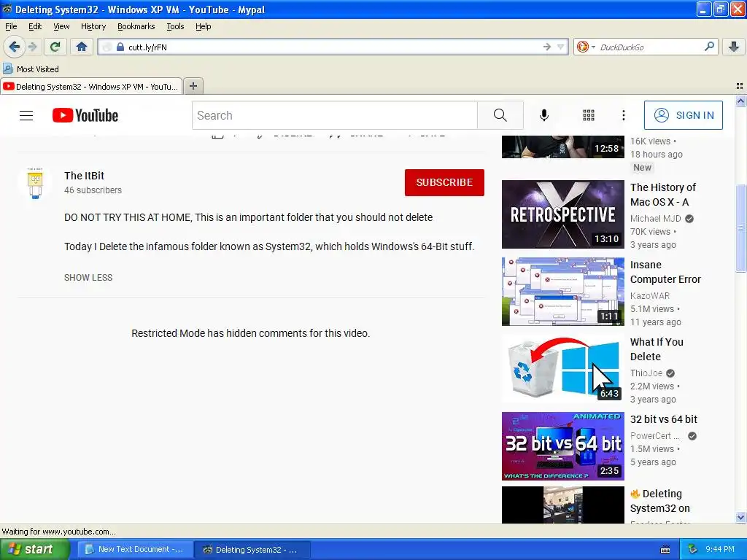
Task: Open the YouTube hamburger guide menu
Action: (26, 115)
